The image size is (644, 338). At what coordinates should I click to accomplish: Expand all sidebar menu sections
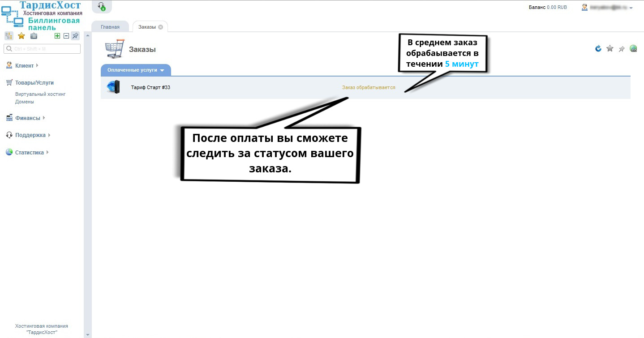57,36
